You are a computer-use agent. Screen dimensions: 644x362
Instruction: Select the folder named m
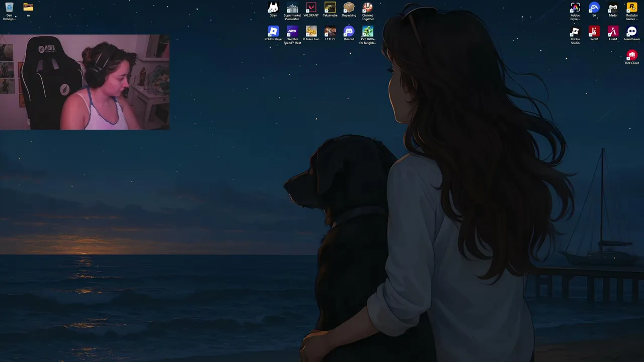point(28,9)
